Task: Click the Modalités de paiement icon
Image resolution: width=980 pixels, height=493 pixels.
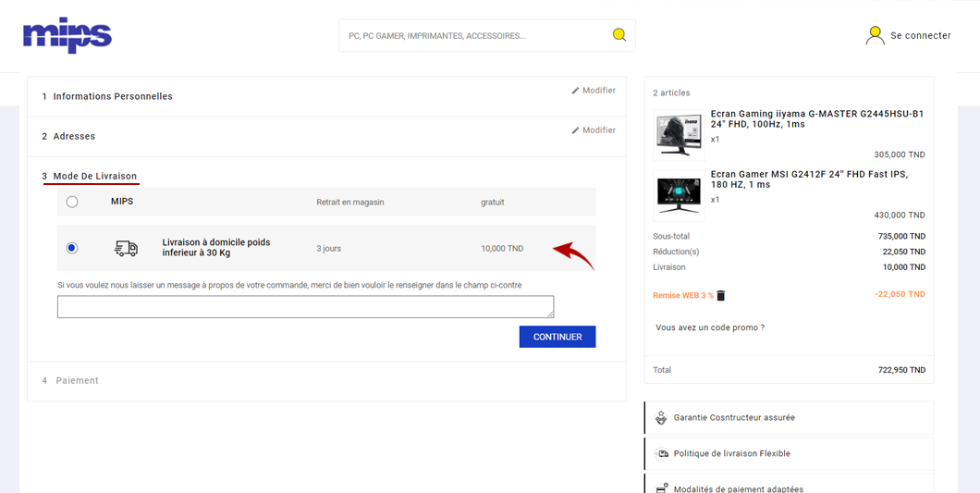Action: pyautogui.click(x=661, y=488)
